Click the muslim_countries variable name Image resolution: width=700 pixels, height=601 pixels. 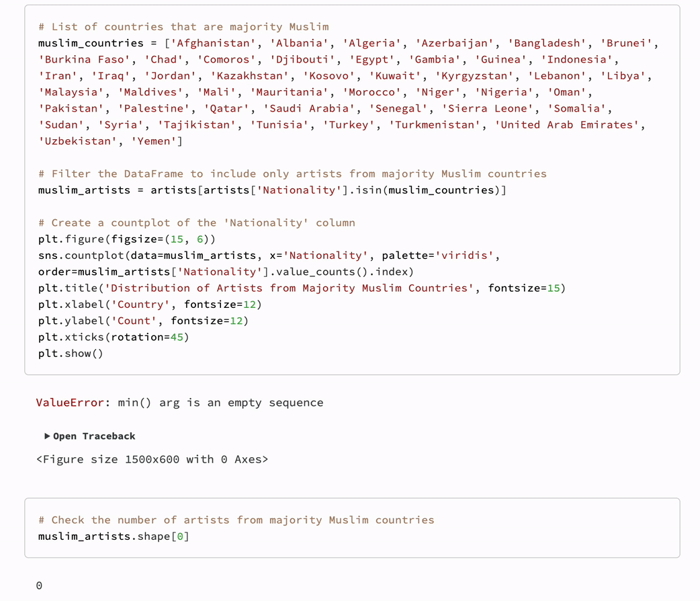[x=91, y=43]
